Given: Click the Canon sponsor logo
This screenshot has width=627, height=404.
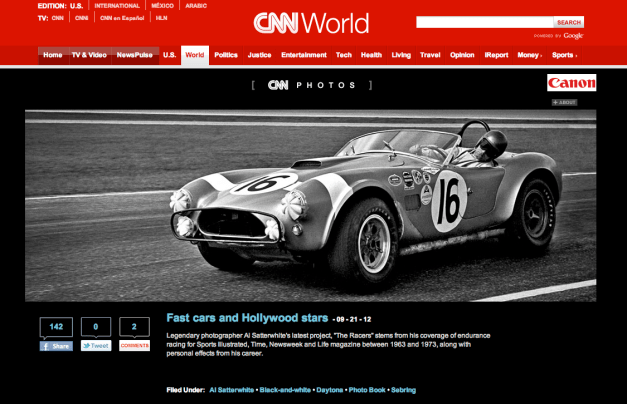Looking at the screenshot, I should click(571, 83).
